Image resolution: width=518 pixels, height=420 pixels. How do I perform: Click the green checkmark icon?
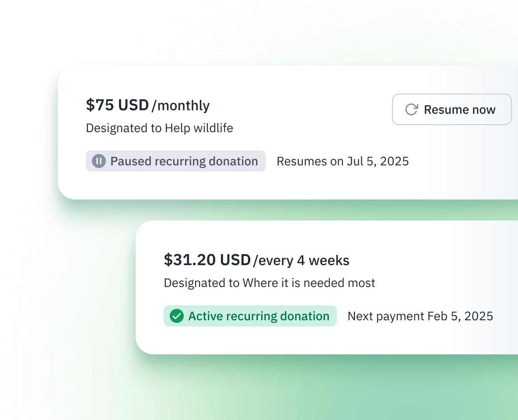click(x=177, y=316)
